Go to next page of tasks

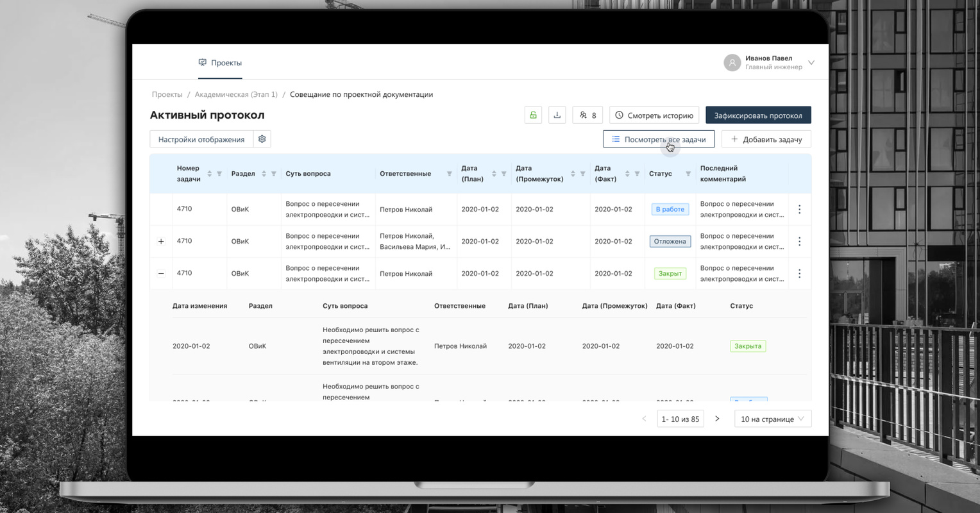[x=717, y=419]
